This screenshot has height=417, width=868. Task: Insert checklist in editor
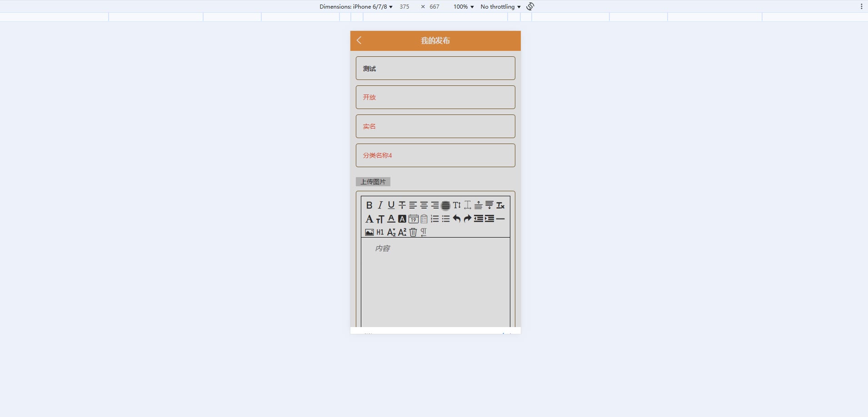(424, 219)
